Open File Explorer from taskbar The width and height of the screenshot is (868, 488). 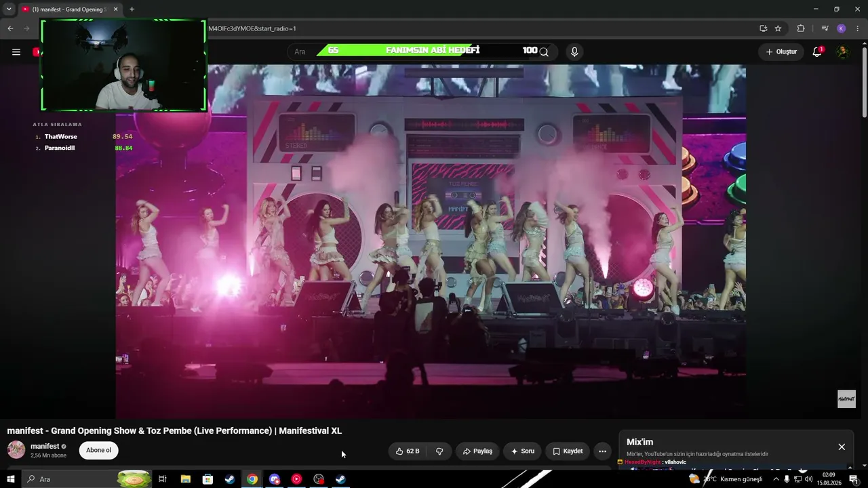185,479
